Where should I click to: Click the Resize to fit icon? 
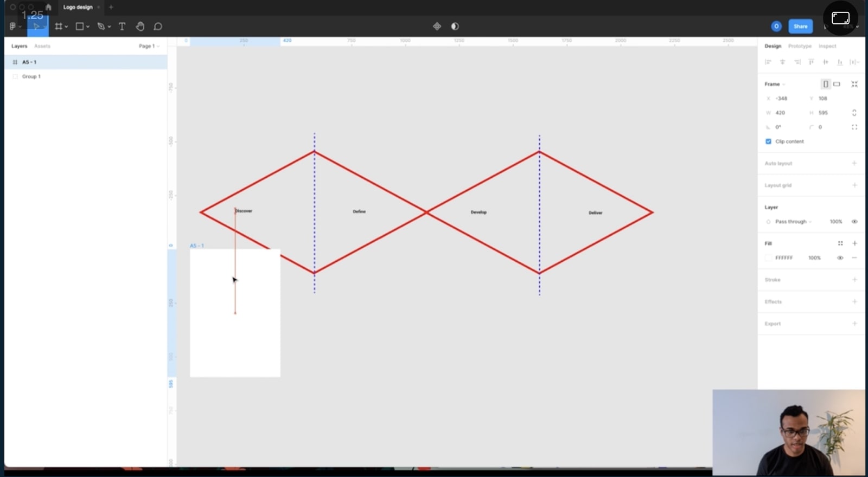[854, 84]
